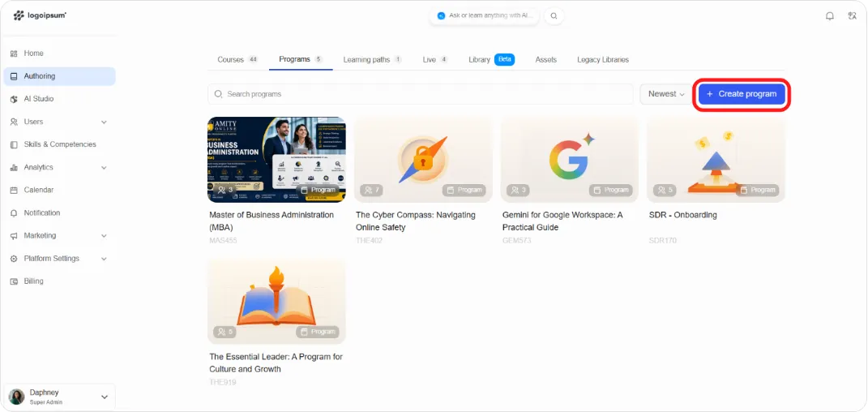Open The Cyber Compass program title
Screen dimensions: 868x412
pyautogui.click(x=415, y=221)
